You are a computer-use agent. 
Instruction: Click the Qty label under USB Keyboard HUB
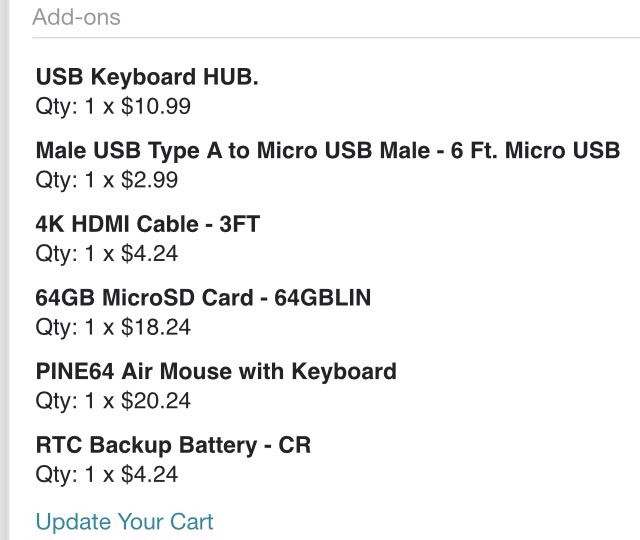click(x=56, y=105)
